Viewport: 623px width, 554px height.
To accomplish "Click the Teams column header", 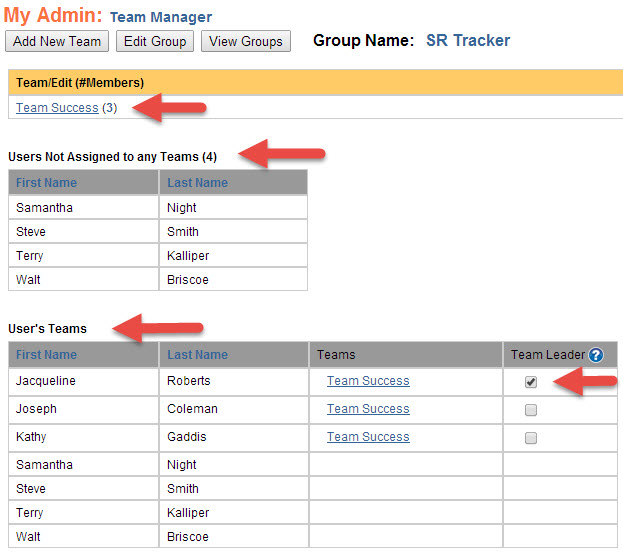I will [x=336, y=355].
